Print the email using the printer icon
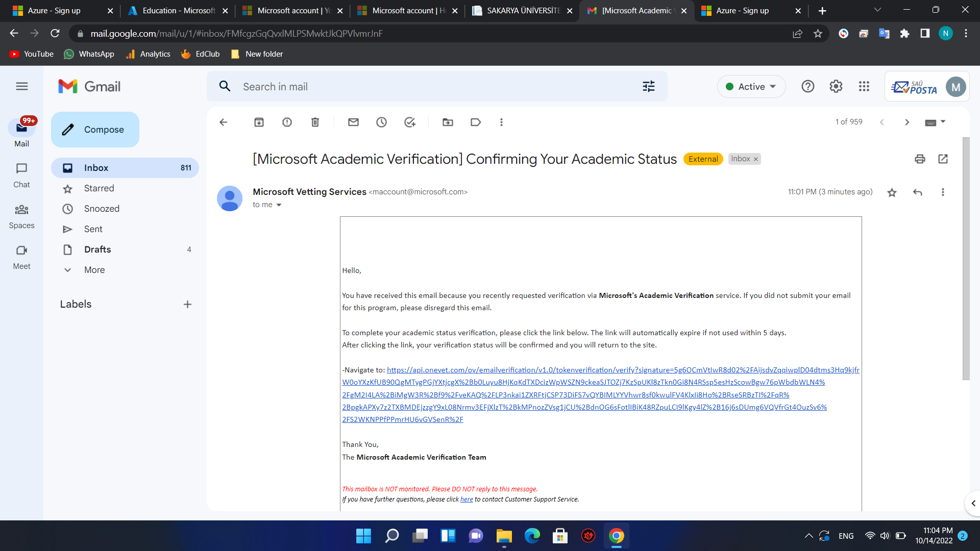 point(920,159)
